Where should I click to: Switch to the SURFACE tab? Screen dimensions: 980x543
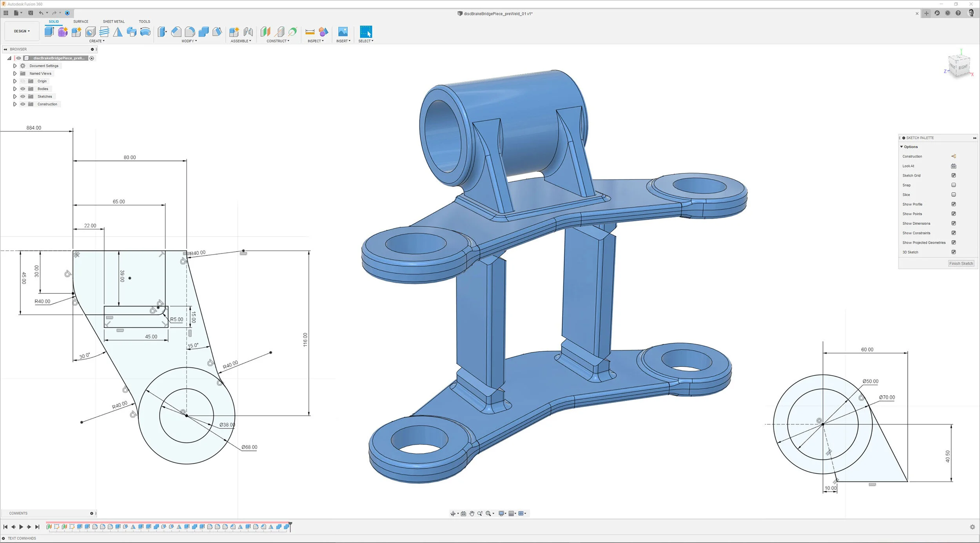pyautogui.click(x=81, y=22)
